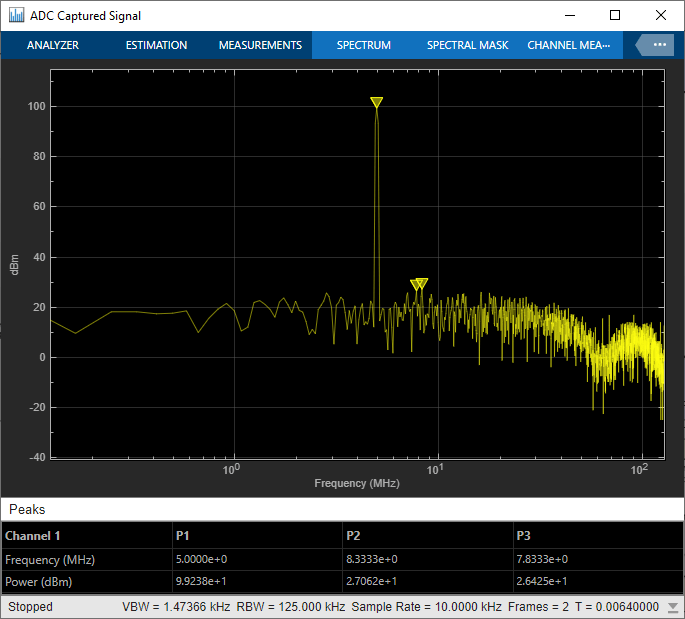
Task: Click the Frames = 2 readout
Action: coord(538,606)
